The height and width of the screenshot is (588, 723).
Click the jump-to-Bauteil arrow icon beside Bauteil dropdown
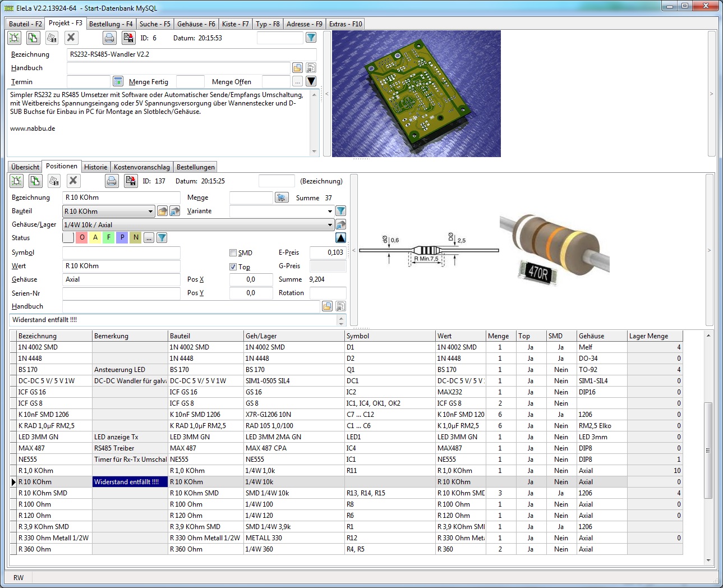(x=174, y=211)
